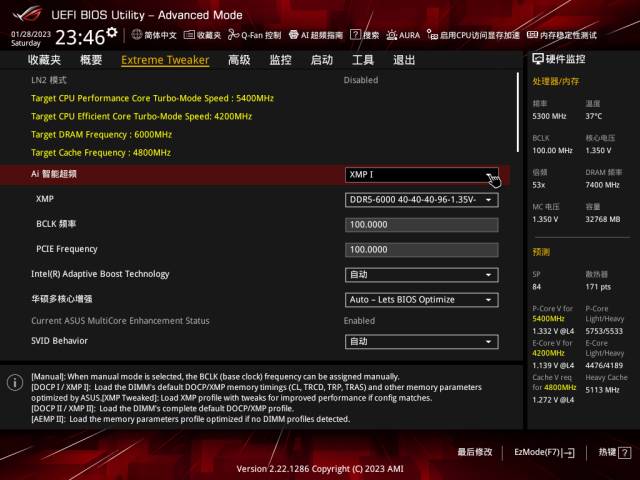Switch to 收藏夹 tab
640x480 pixels.
tap(44, 60)
